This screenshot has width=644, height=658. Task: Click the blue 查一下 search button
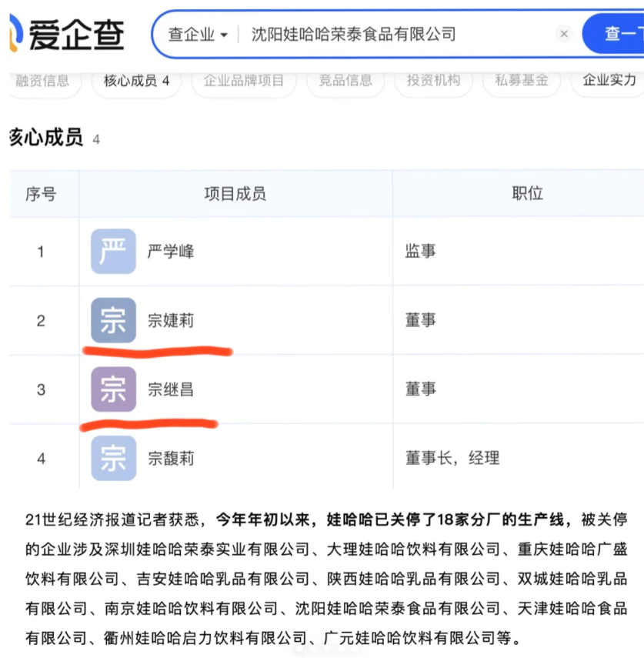614,34
